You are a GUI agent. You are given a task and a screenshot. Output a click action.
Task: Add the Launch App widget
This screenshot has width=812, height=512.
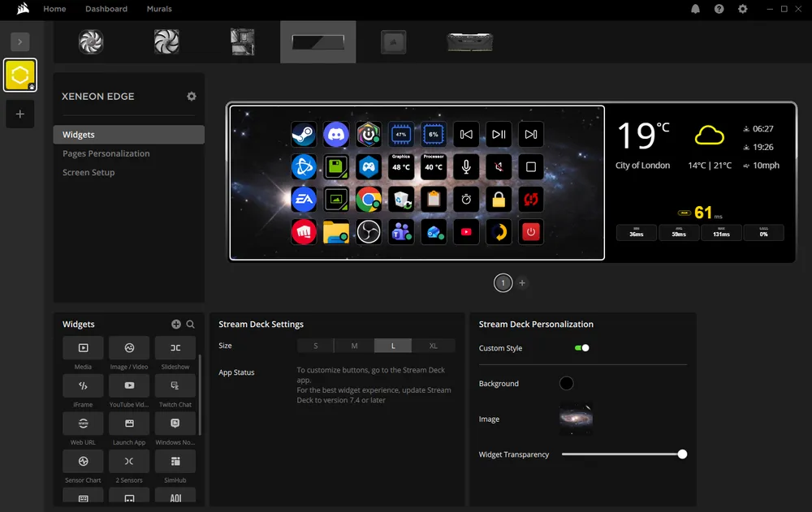[129, 424]
